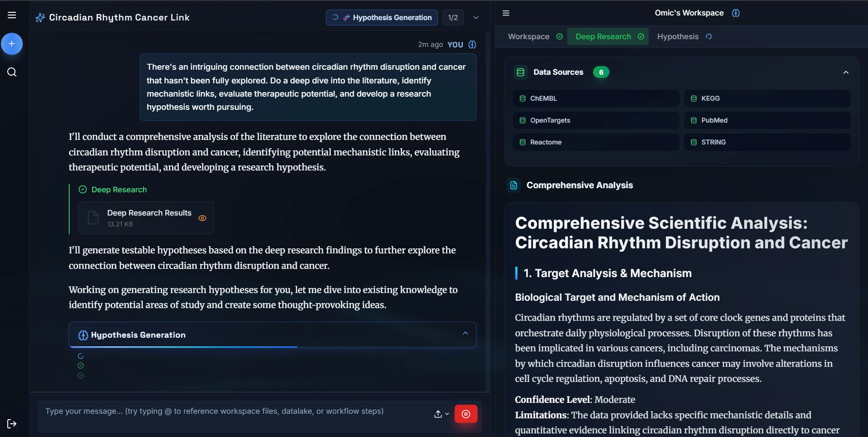Screen dimensions: 868x437
Task: Open the workspace panel hamburger menu
Action: [506, 13]
